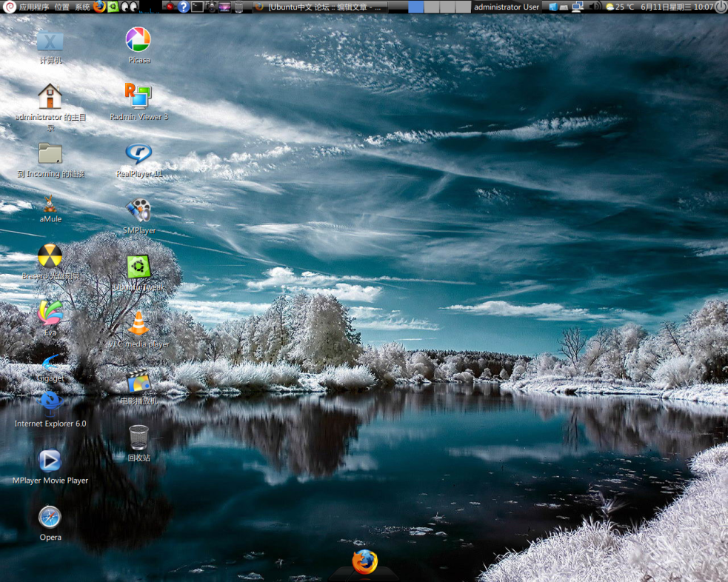Open the blue help question mark icon
Viewport: 728px width, 582px height.
[x=184, y=7]
